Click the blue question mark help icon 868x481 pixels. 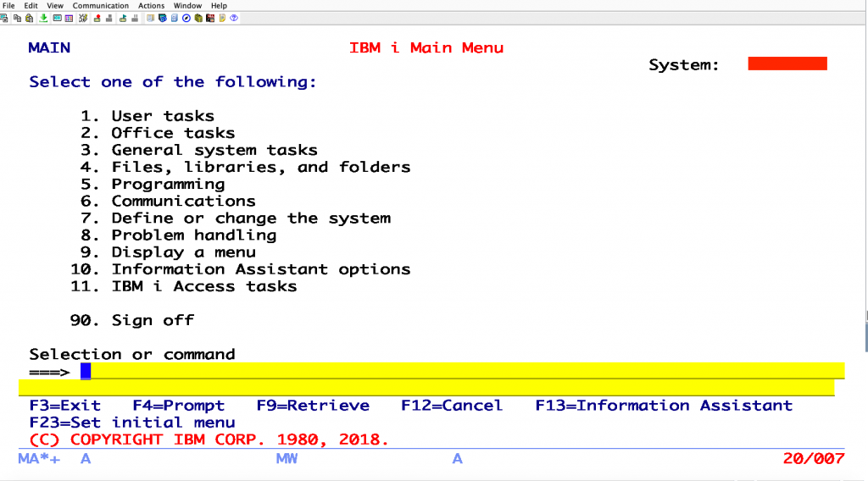point(234,18)
